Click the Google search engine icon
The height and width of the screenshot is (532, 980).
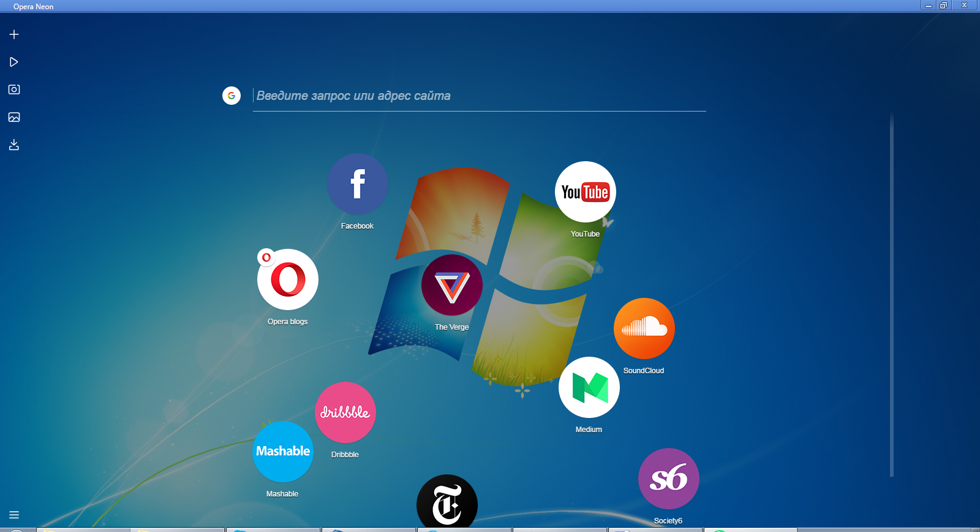(232, 96)
